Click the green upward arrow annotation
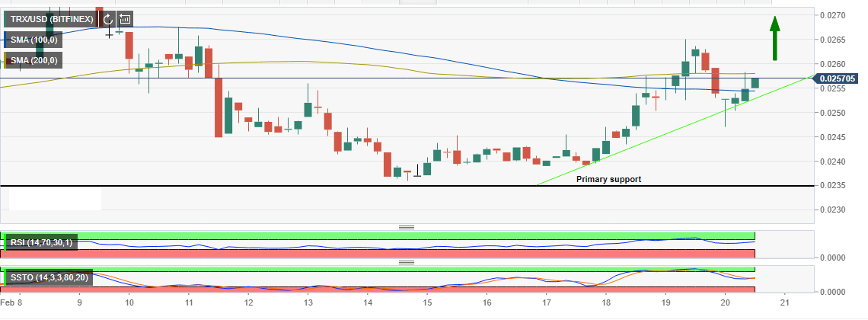Image resolution: width=868 pixels, height=320 pixels. pos(774,38)
